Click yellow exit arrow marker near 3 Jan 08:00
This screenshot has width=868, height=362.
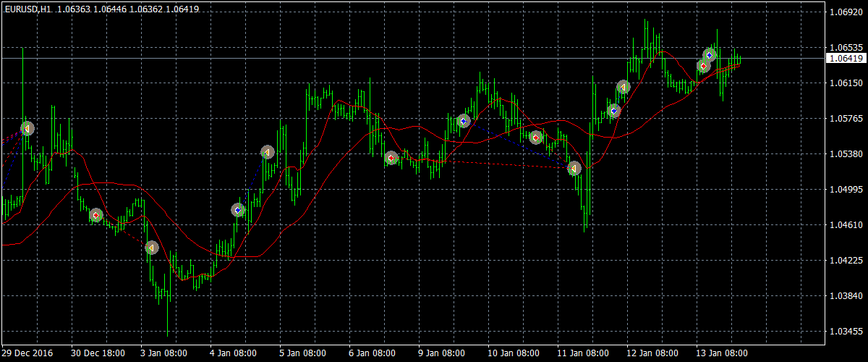[x=151, y=248]
